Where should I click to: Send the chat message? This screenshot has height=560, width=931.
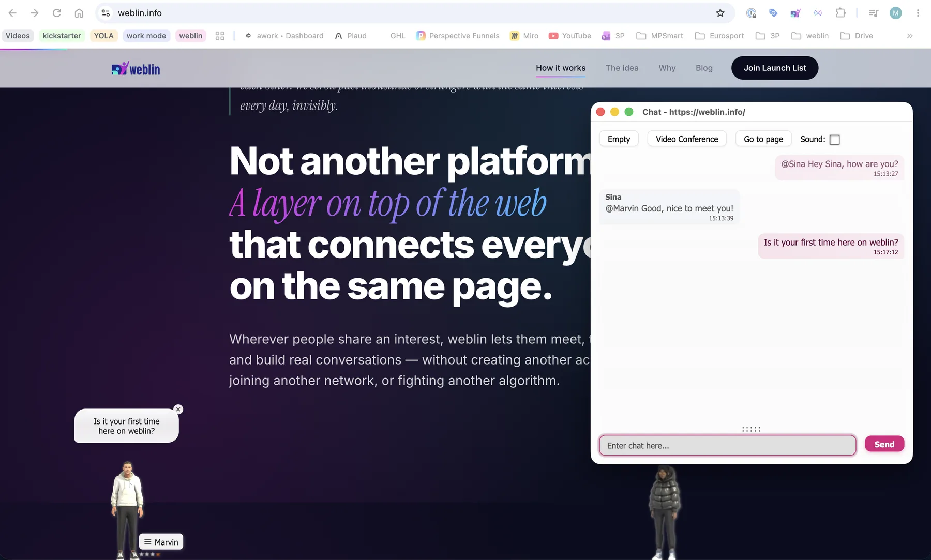(884, 444)
